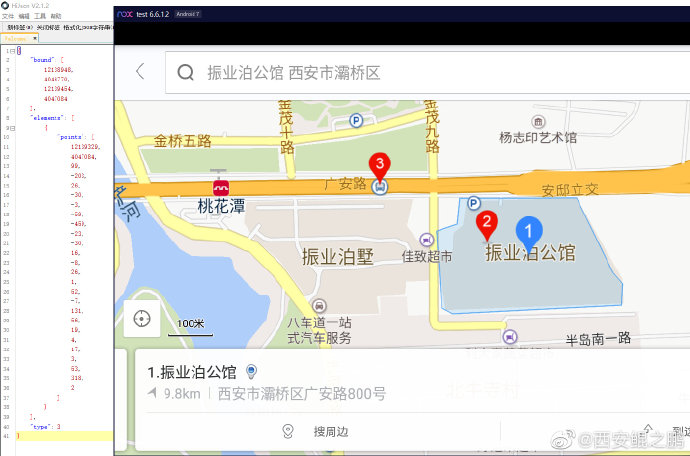Click the magnifier search icon
The image size is (690, 456).
185,72
